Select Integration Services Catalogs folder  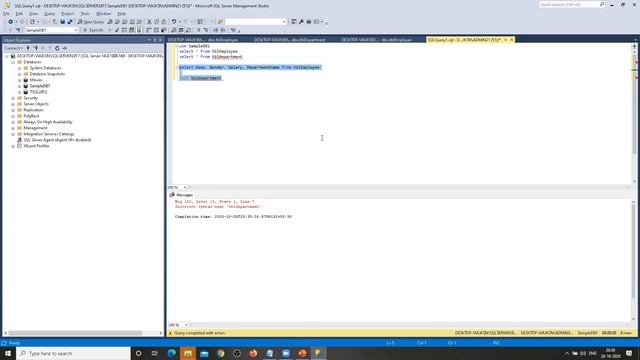[49, 134]
